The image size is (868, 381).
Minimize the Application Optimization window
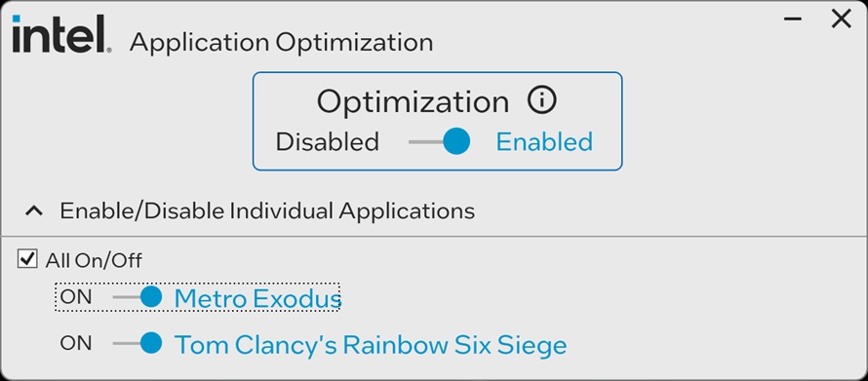tap(793, 19)
